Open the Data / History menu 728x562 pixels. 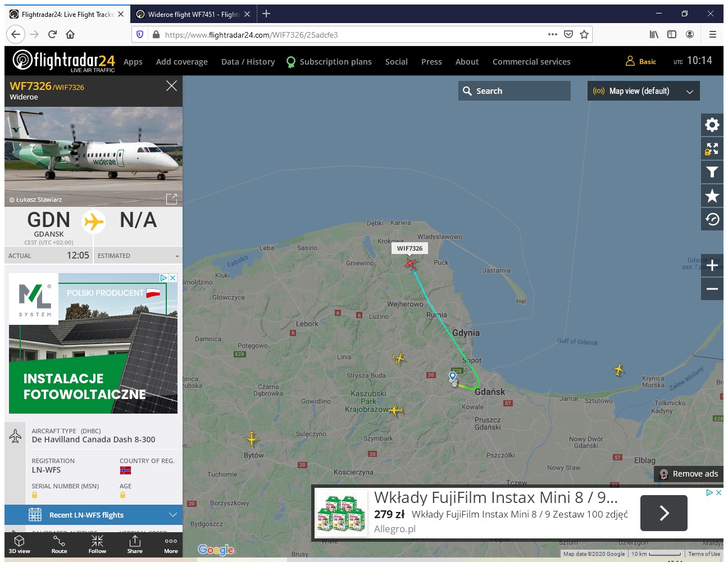[x=248, y=62]
